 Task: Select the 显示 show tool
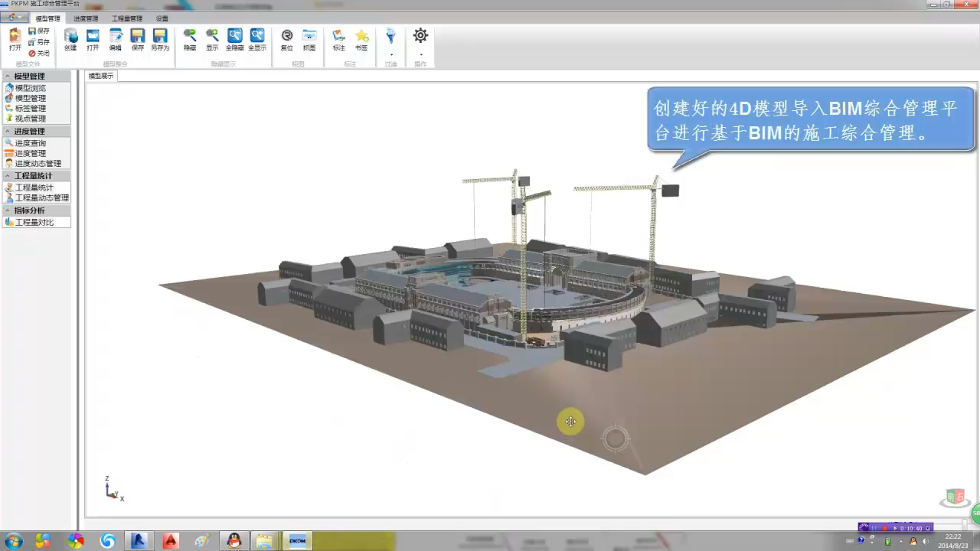[212, 39]
